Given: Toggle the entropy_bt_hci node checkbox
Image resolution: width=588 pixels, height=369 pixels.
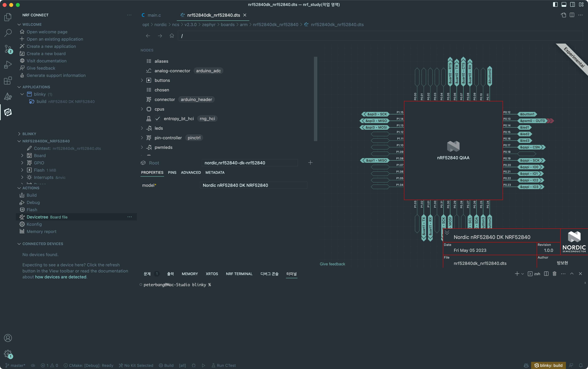Looking at the screenshot, I should pyautogui.click(x=158, y=119).
